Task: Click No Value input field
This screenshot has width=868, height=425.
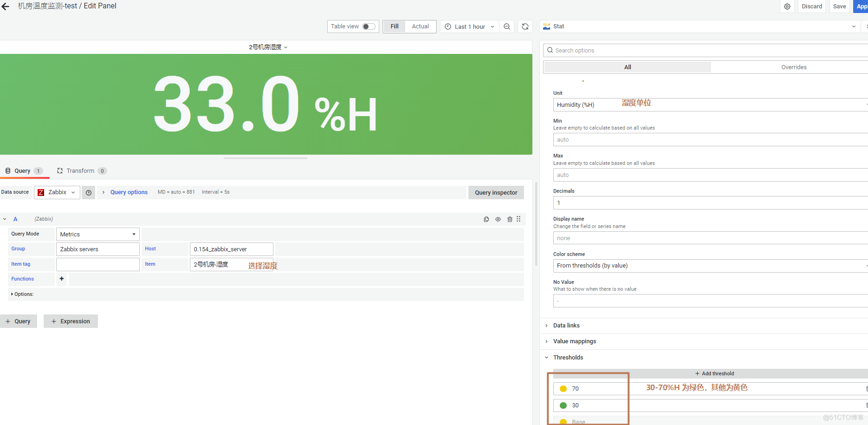Action: [711, 301]
